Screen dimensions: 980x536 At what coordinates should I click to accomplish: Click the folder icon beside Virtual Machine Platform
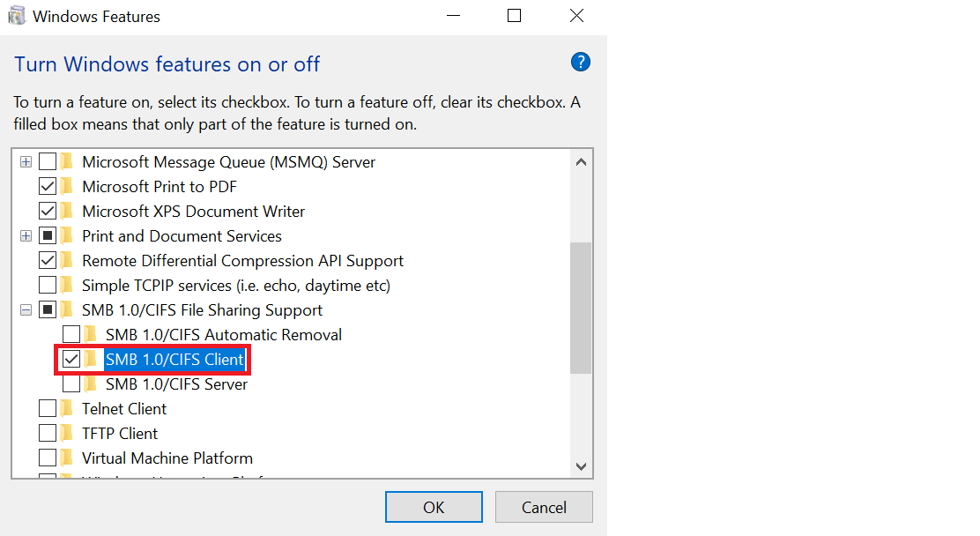[x=67, y=458]
